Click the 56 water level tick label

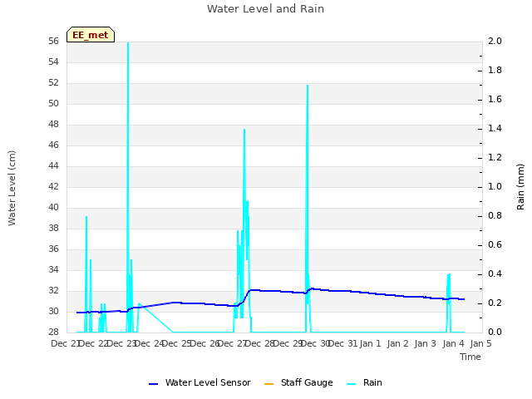(x=53, y=41)
